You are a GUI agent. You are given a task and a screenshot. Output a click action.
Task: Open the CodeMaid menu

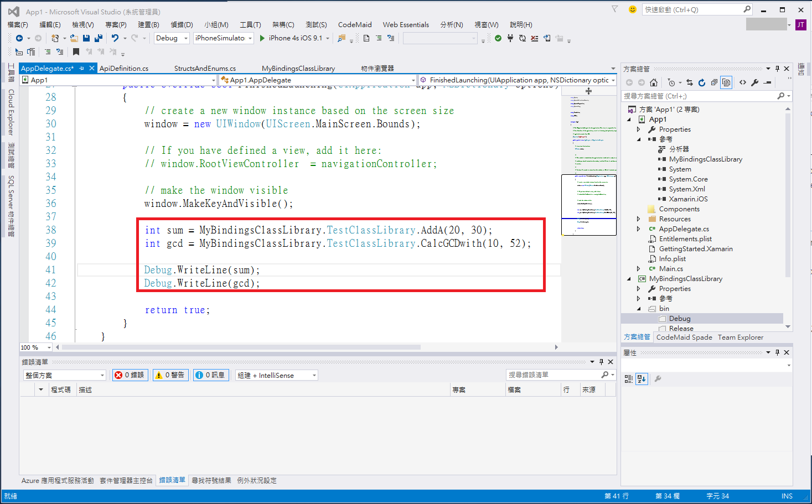(355, 24)
